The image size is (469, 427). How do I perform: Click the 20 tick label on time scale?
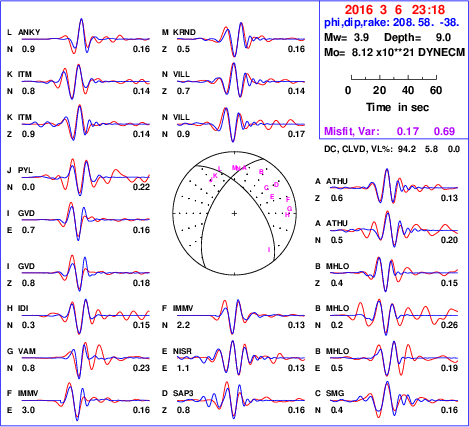[x=379, y=90]
